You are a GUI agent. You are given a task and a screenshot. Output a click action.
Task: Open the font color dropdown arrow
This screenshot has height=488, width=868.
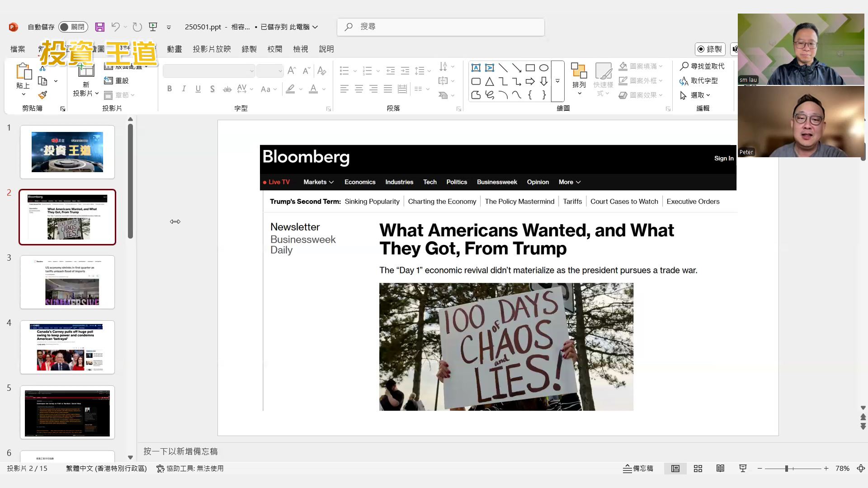324,89
